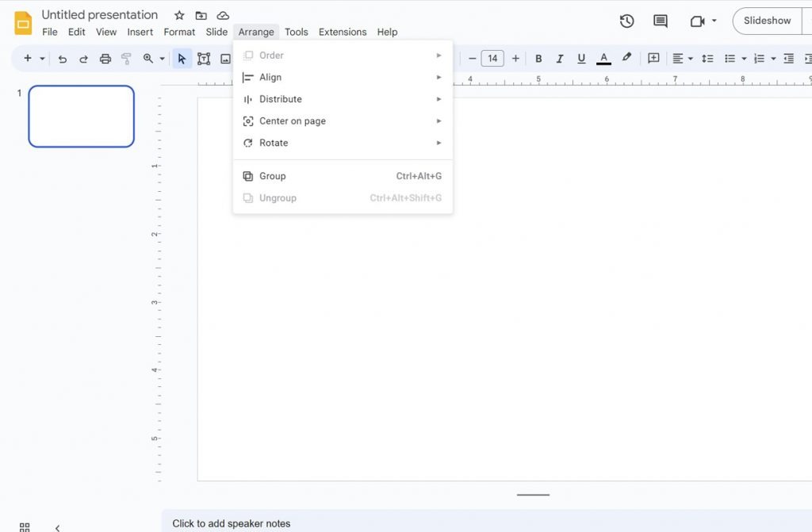Start the Slideshow
The width and height of the screenshot is (812, 532).
(x=766, y=21)
